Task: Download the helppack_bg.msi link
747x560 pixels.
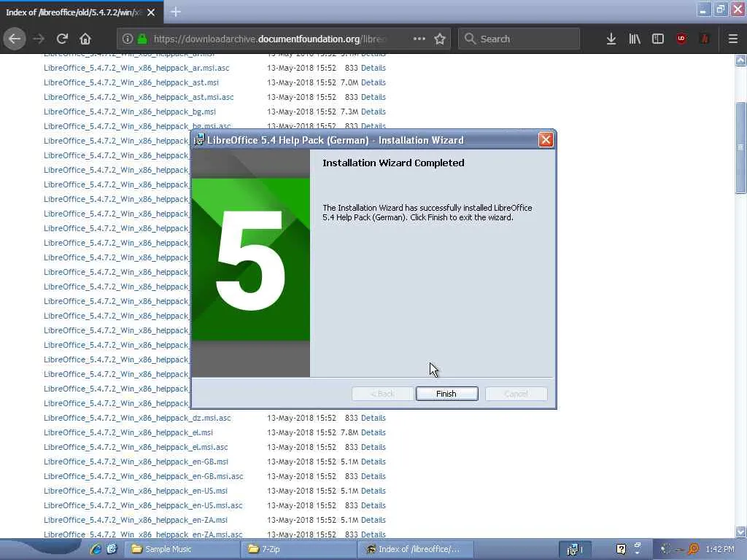Action: pos(130,112)
